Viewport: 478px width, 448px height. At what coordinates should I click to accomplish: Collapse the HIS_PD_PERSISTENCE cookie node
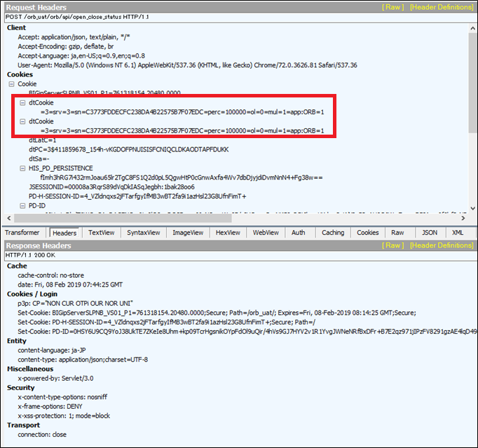pyautogui.click(x=22, y=168)
